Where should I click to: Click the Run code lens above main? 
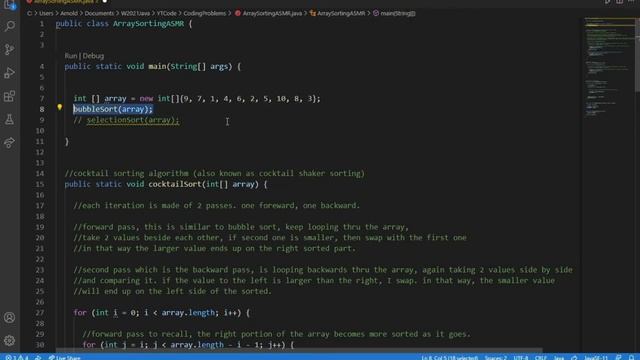point(71,56)
